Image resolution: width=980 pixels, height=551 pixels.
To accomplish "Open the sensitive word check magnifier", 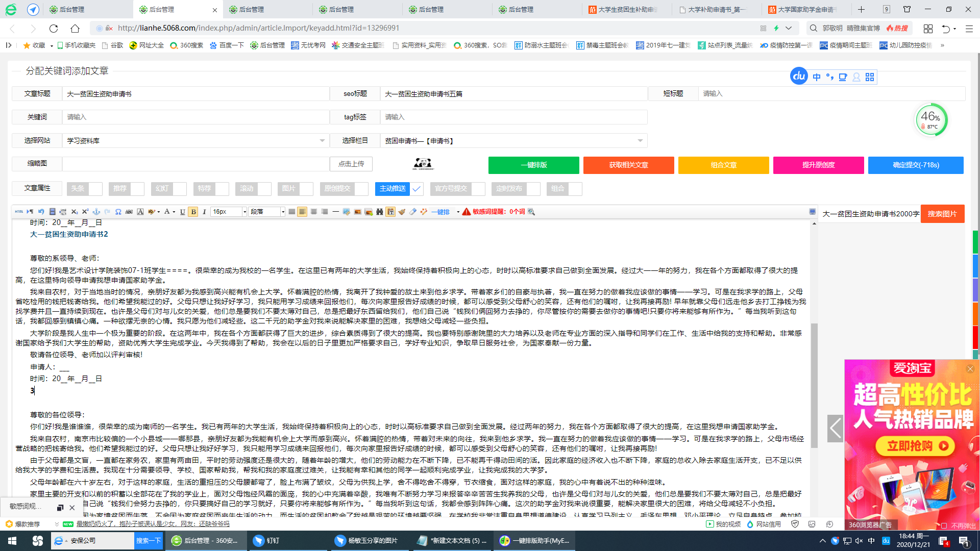I will 531,211.
